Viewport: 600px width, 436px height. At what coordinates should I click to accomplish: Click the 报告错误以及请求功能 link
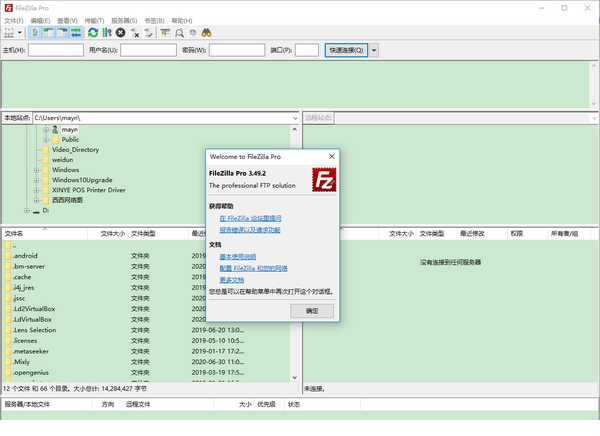click(250, 230)
